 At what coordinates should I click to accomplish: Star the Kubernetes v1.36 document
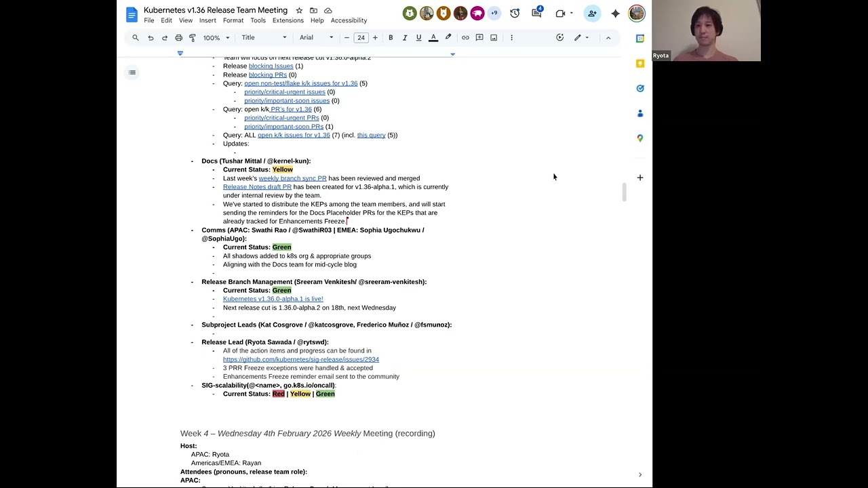click(299, 11)
